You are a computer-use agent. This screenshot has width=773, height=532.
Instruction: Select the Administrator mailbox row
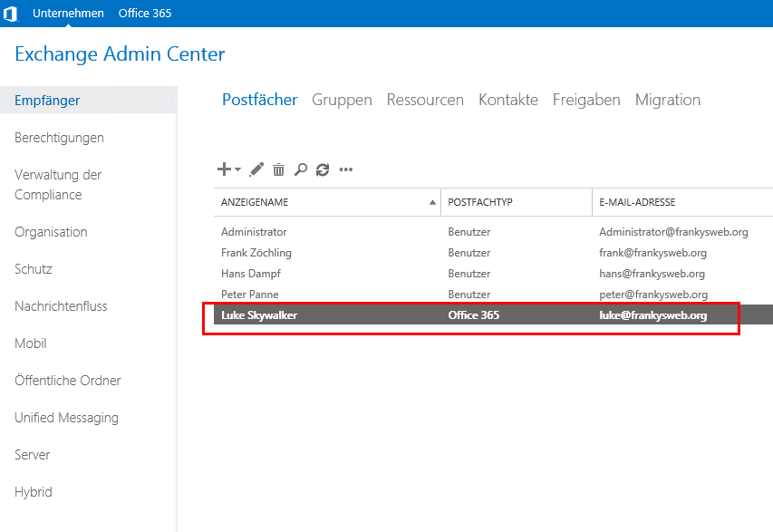(254, 232)
